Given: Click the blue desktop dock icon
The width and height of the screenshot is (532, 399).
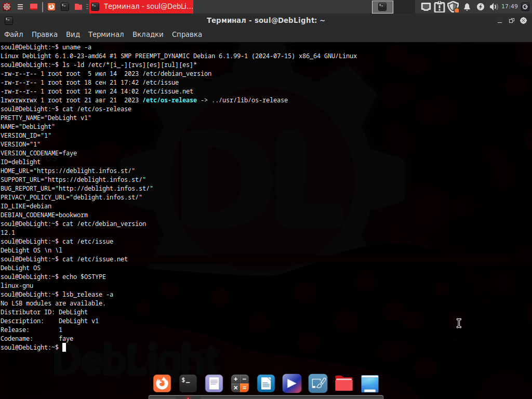Looking at the screenshot, I should point(370,383).
